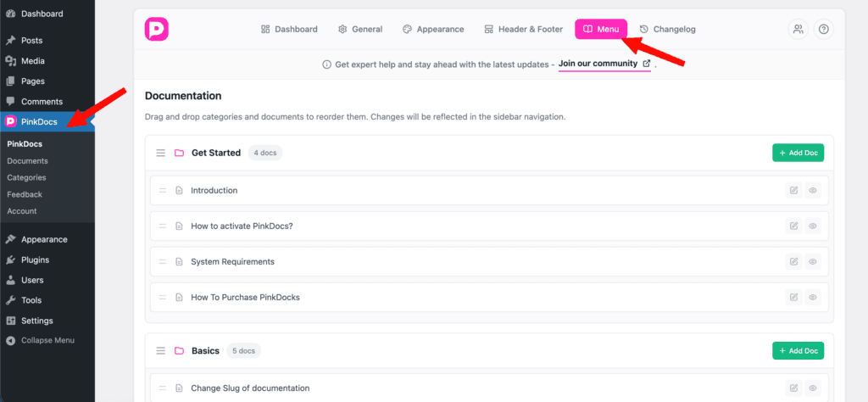Expand the Plugins sidebar menu
The width and height of the screenshot is (868, 402).
[35, 260]
